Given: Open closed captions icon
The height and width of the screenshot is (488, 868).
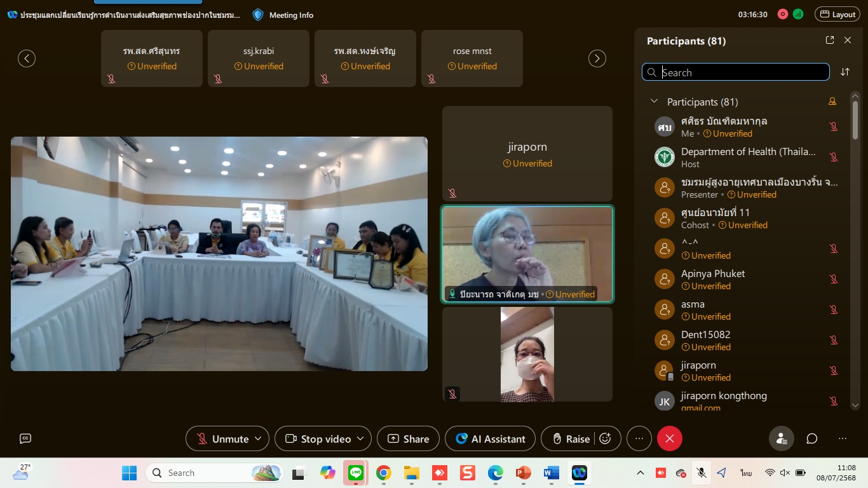Looking at the screenshot, I should point(25,438).
